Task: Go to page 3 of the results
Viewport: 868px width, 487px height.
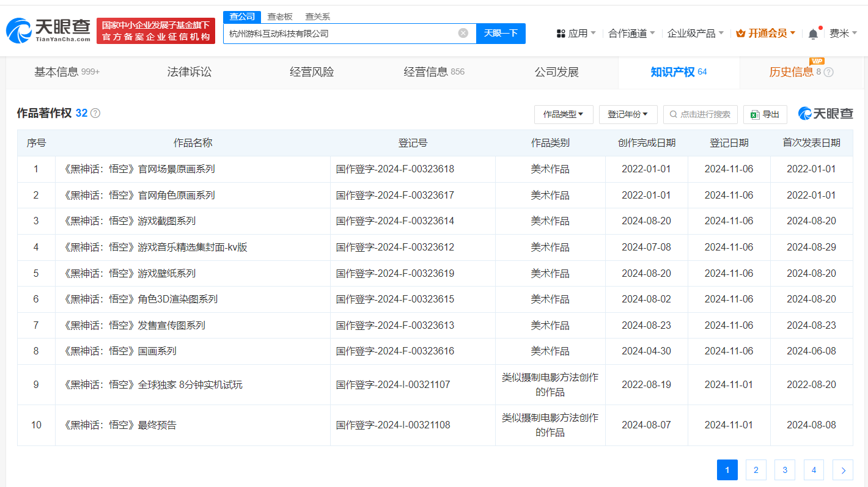Action: coord(784,470)
